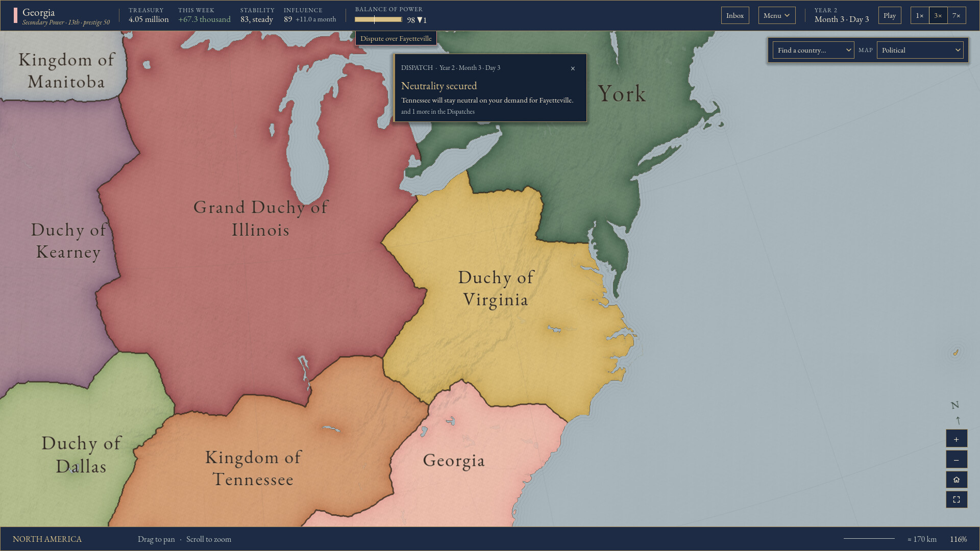
Task: Click the Georgia map label
Action: [x=454, y=460]
